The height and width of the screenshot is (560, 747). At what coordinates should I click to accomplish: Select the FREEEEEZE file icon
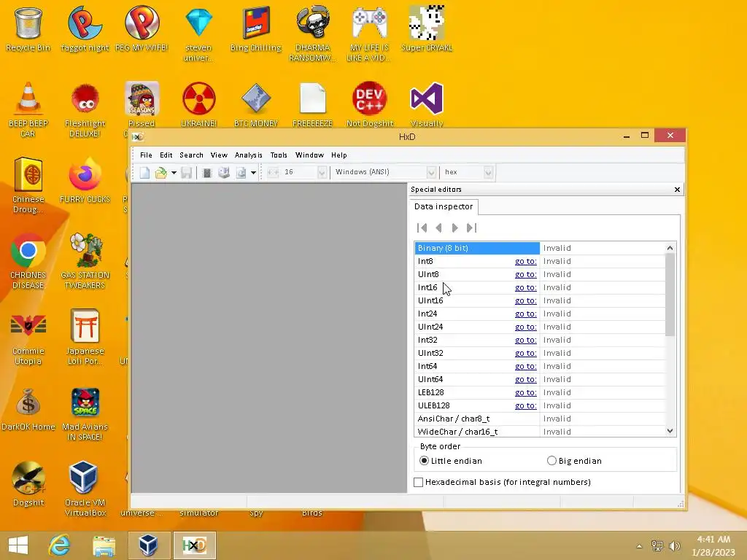(312, 105)
